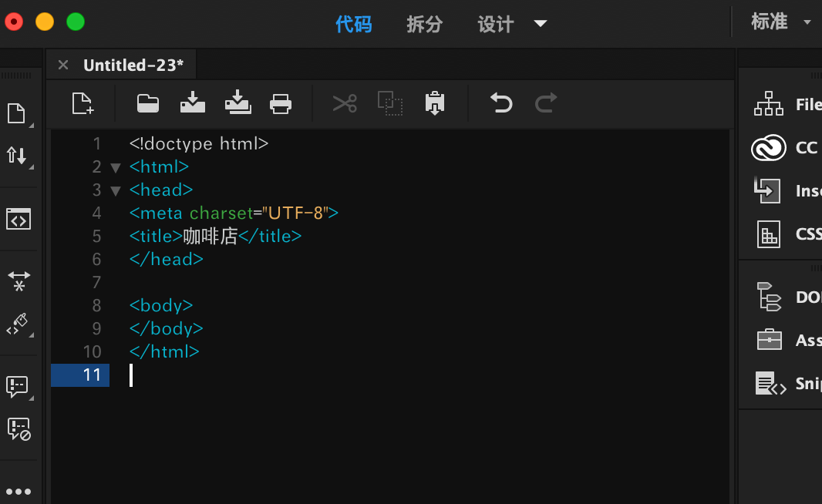Open the Files panel

(x=787, y=104)
